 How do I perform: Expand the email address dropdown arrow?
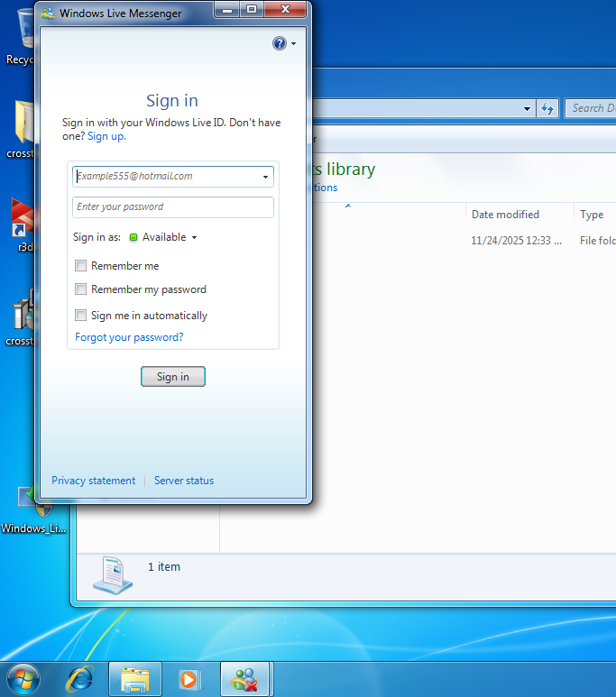[266, 177]
